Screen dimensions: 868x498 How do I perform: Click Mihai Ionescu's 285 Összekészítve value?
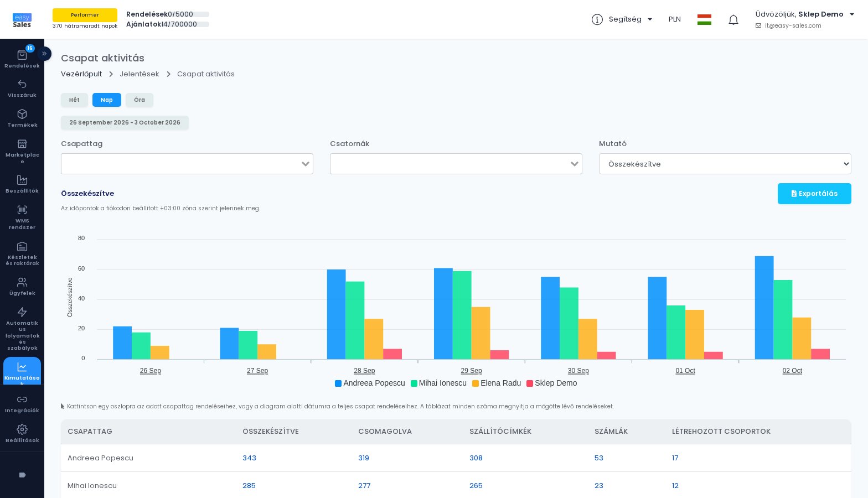point(249,486)
